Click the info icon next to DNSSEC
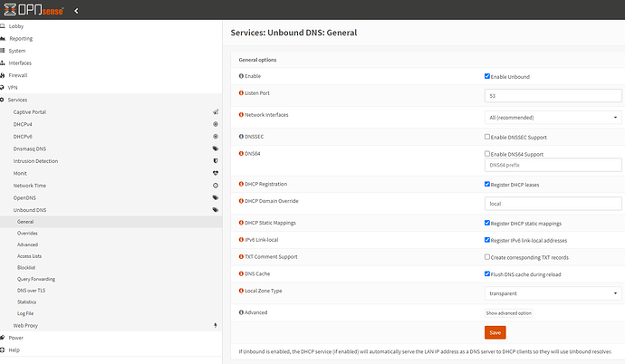 [x=241, y=137]
